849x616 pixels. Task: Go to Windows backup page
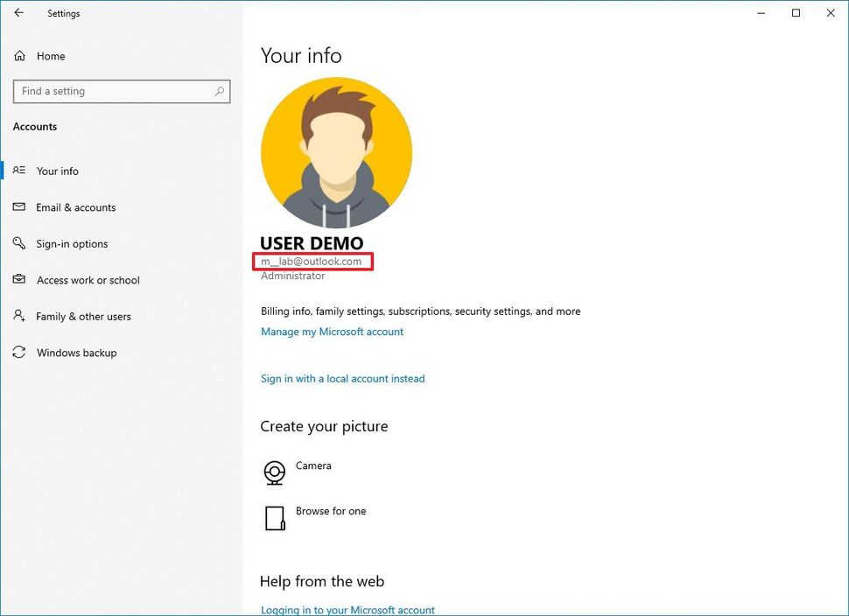(x=76, y=353)
